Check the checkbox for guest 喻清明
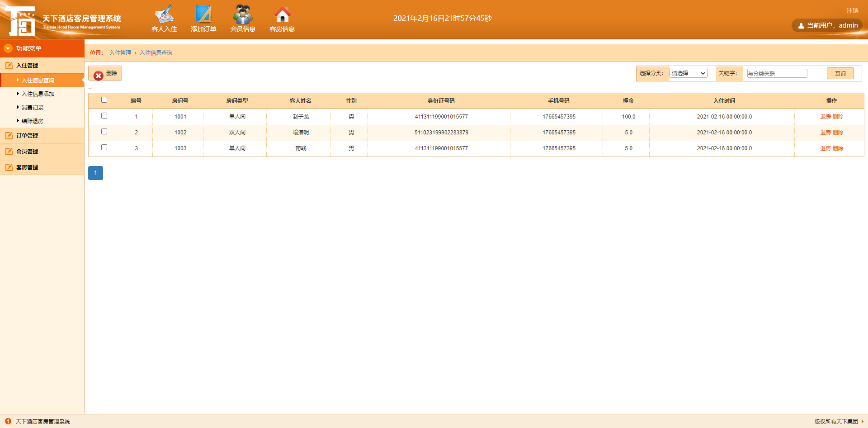868x428 pixels. tap(104, 132)
